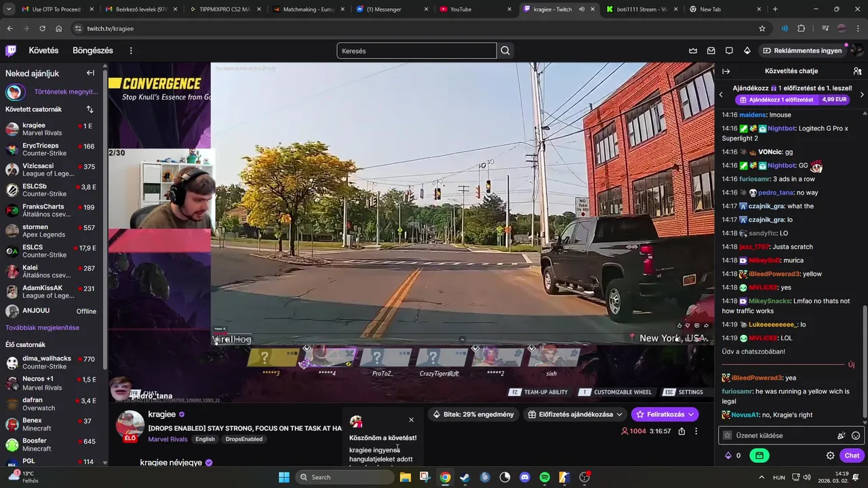Click the green channel points gift icon
868x488 pixels.
pyautogui.click(x=759, y=455)
